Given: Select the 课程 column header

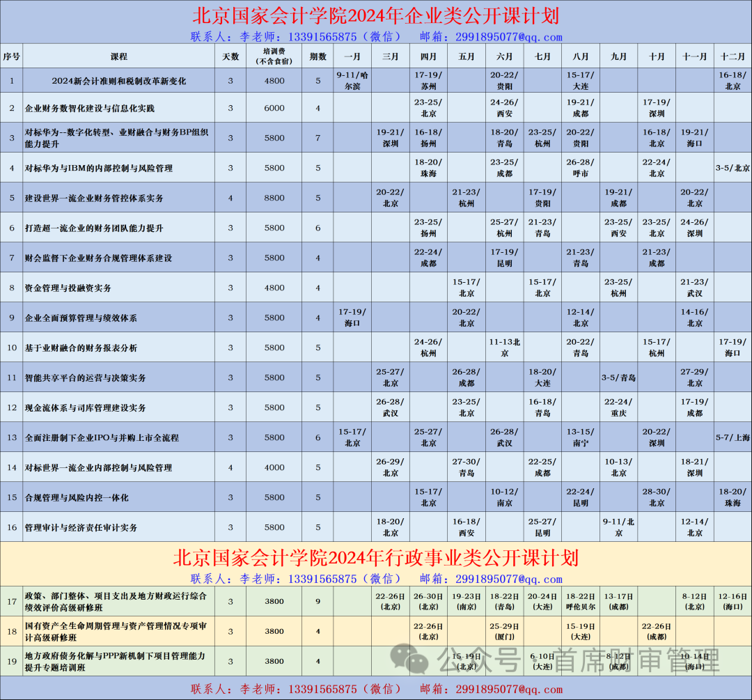Looking at the screenshot, I should (x=118, y=56).
